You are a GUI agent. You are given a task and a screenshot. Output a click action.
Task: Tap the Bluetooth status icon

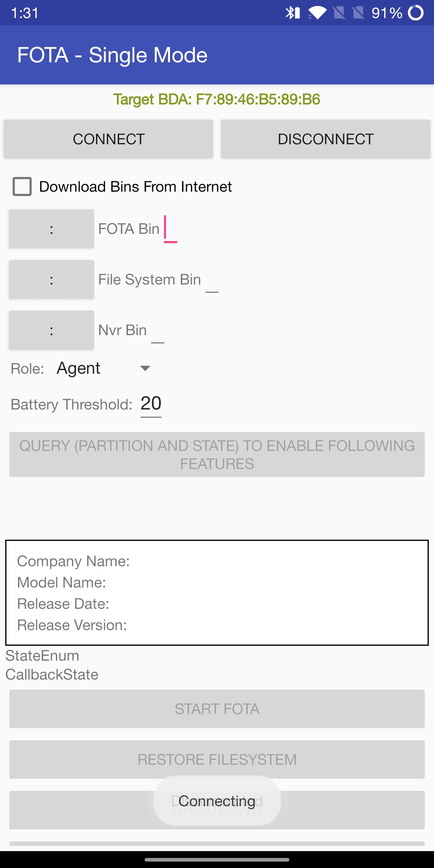293,13
